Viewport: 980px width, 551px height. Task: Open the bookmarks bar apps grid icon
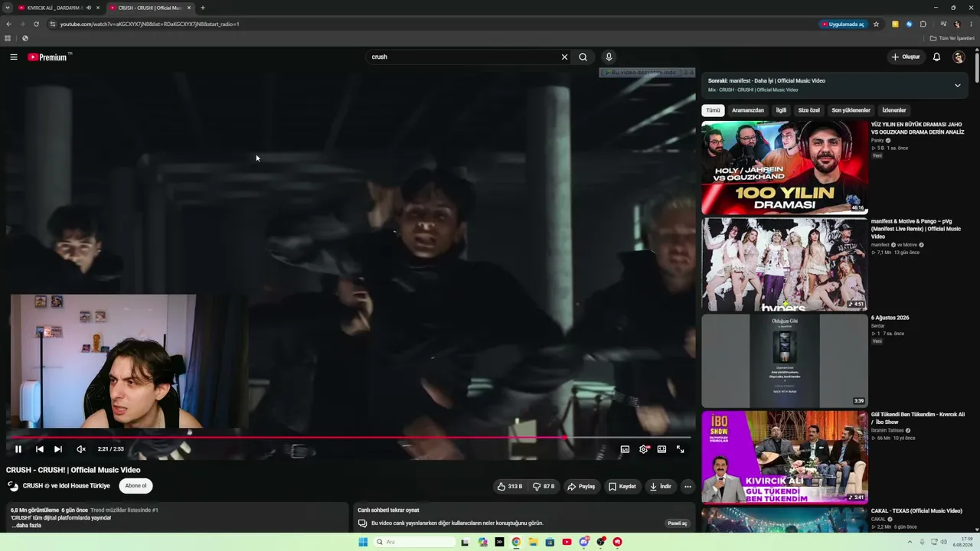pos(8,38)
